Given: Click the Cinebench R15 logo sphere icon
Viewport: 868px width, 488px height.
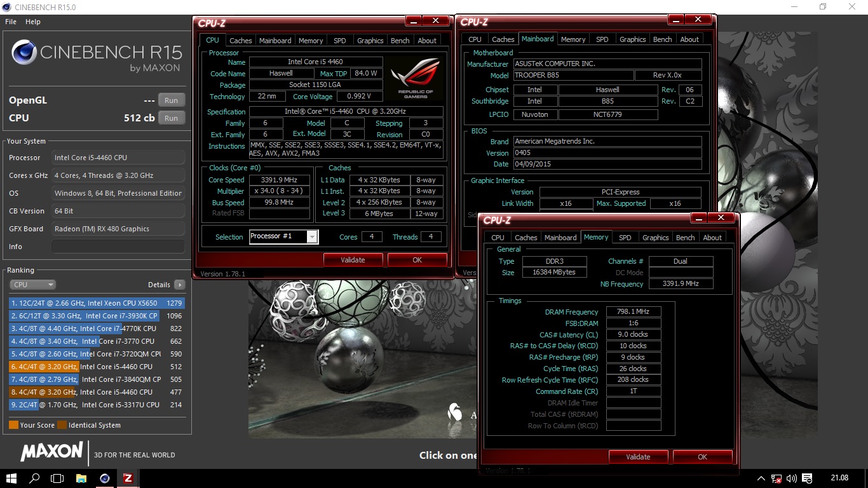Looking at the screenshot, I should [x=24, y=53].
